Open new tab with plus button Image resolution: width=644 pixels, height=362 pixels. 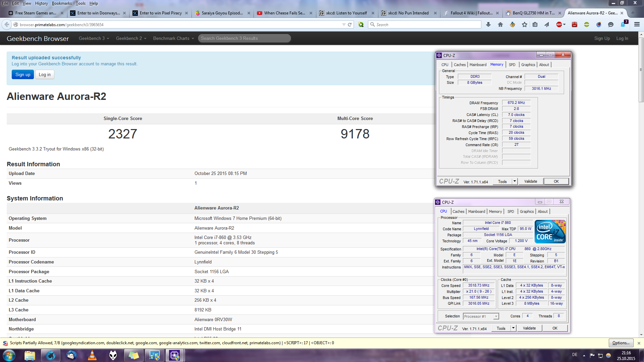(633, 13)
